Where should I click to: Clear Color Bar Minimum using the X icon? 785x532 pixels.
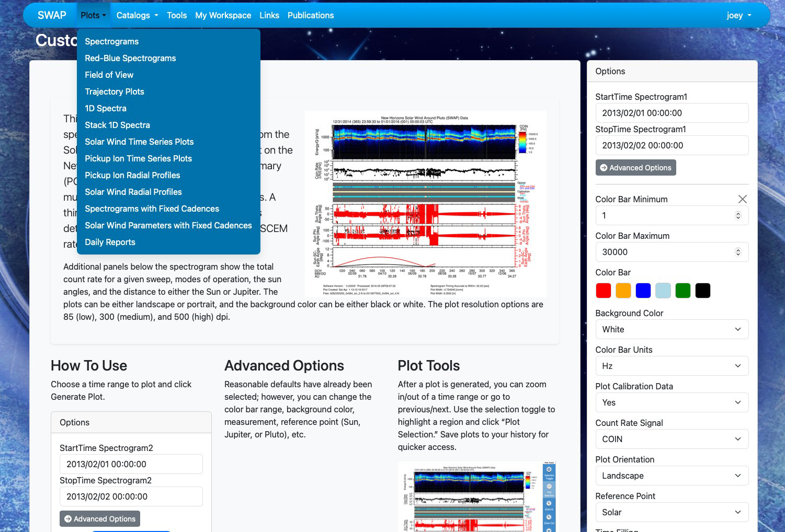tap(743, 199)
